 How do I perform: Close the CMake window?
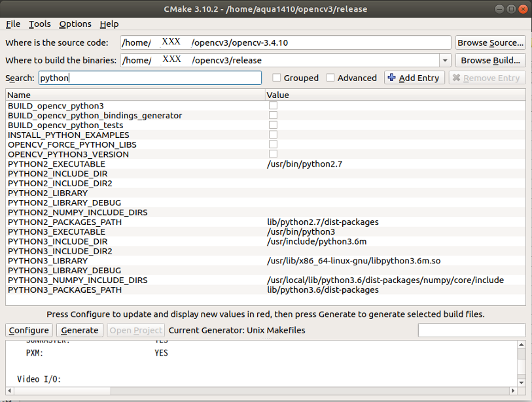523,8
